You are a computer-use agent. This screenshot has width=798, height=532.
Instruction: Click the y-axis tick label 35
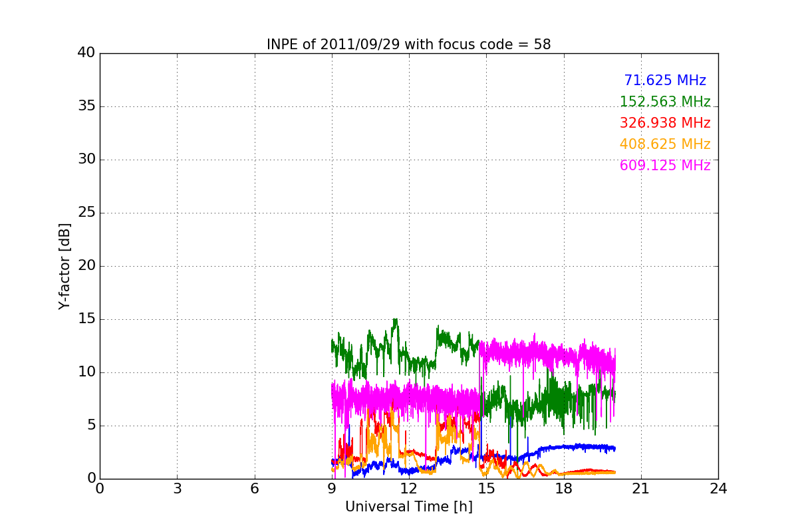point(86,106)
